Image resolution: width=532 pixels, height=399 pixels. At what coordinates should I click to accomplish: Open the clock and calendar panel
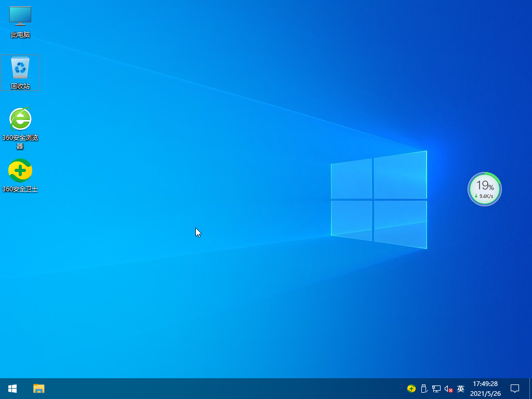click(x=484, y=384)
